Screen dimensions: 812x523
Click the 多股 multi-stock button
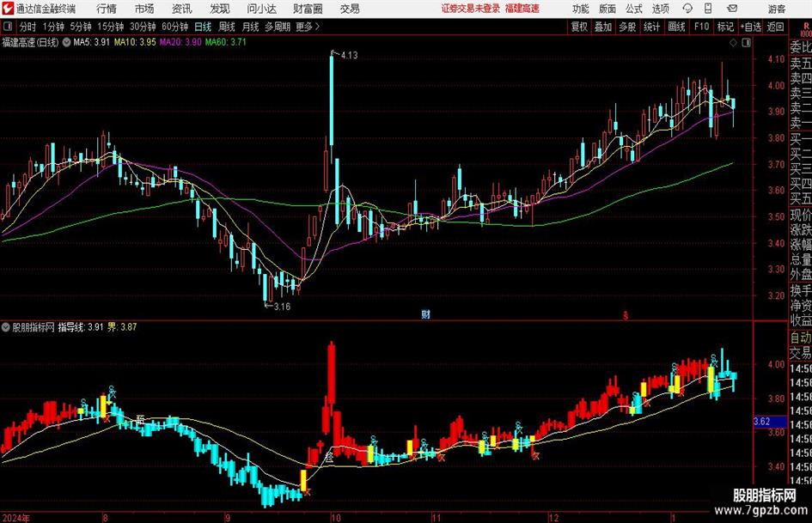[627, 27]
